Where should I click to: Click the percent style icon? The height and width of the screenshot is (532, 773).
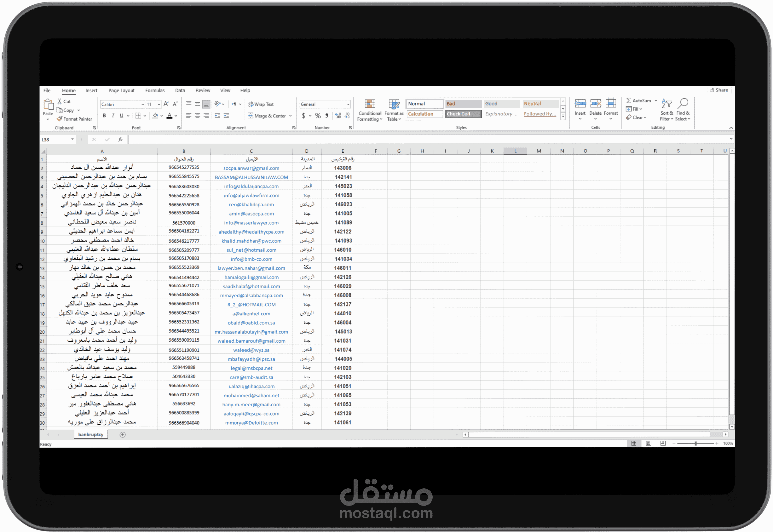point(318,116)
